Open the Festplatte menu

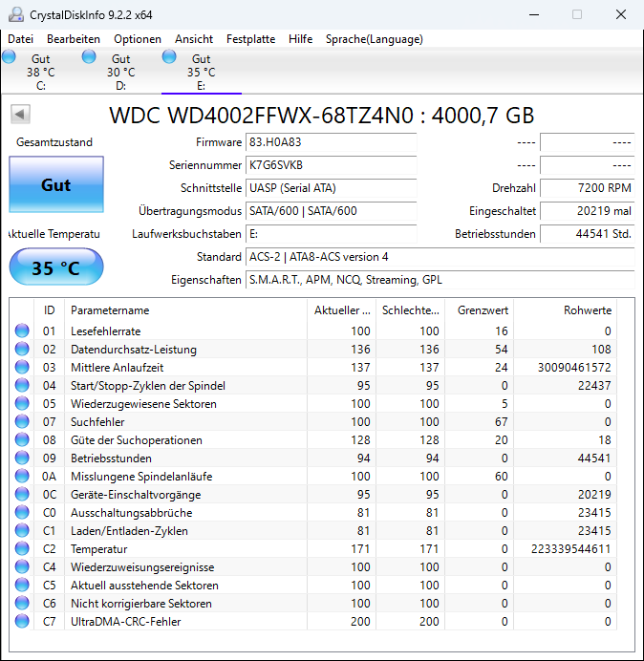tap(250, 39)
